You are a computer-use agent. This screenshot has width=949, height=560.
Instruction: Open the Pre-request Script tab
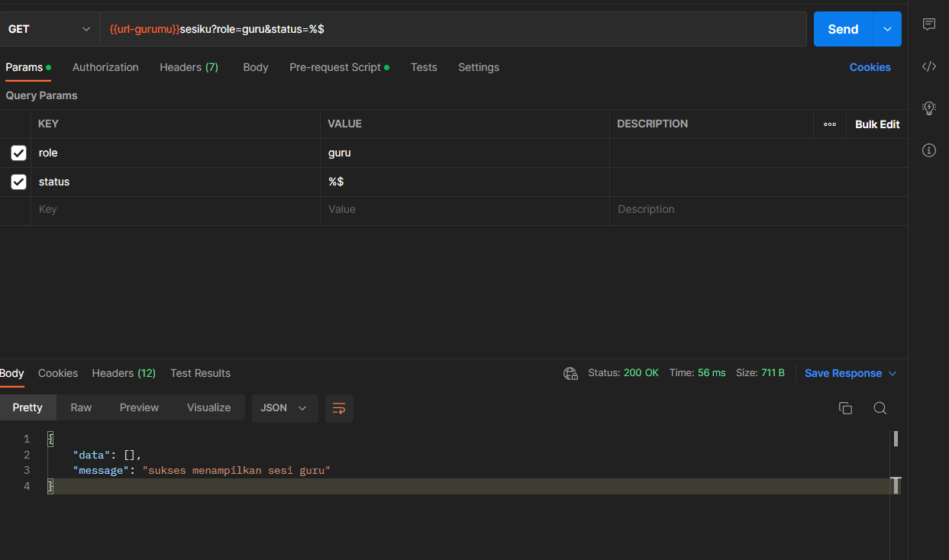pyautogui.click(x=339, y=67)
